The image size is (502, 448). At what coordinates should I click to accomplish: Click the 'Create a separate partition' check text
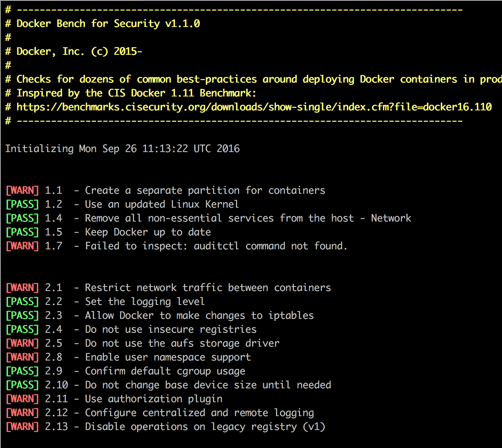point(204,190)
